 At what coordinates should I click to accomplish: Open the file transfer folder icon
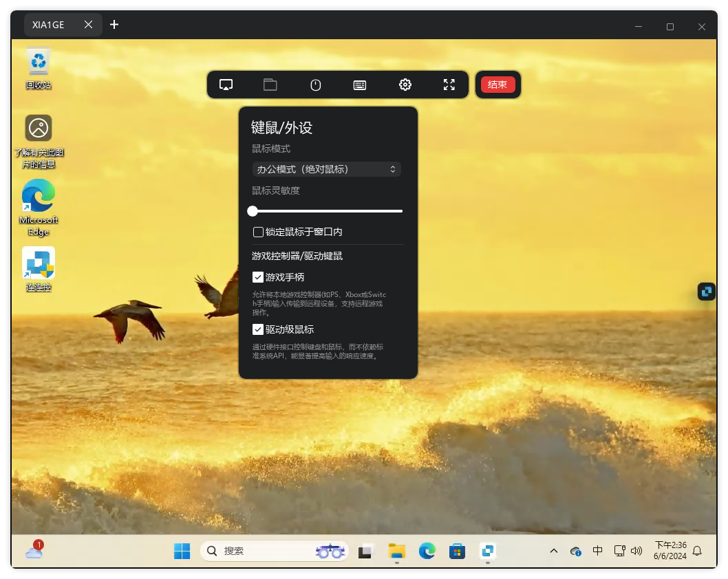(x=270, y=85)
